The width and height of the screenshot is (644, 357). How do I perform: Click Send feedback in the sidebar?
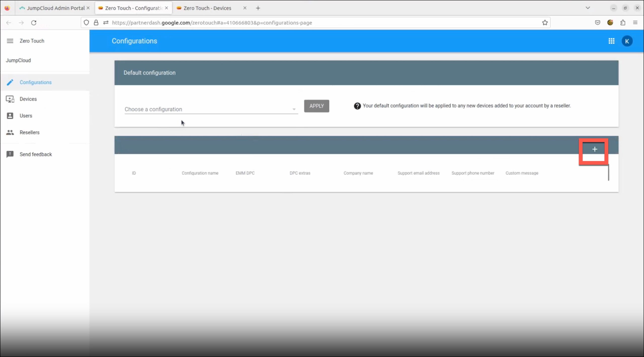(x=35, y=154)
